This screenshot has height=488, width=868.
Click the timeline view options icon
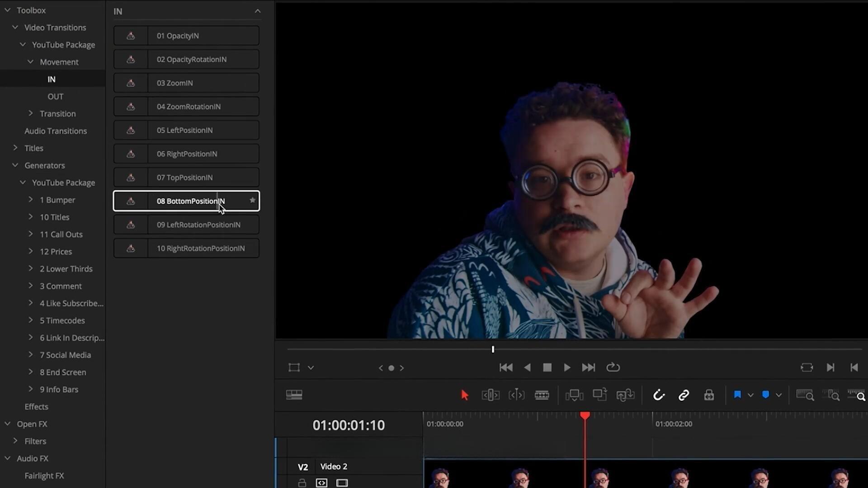[294, 395]
